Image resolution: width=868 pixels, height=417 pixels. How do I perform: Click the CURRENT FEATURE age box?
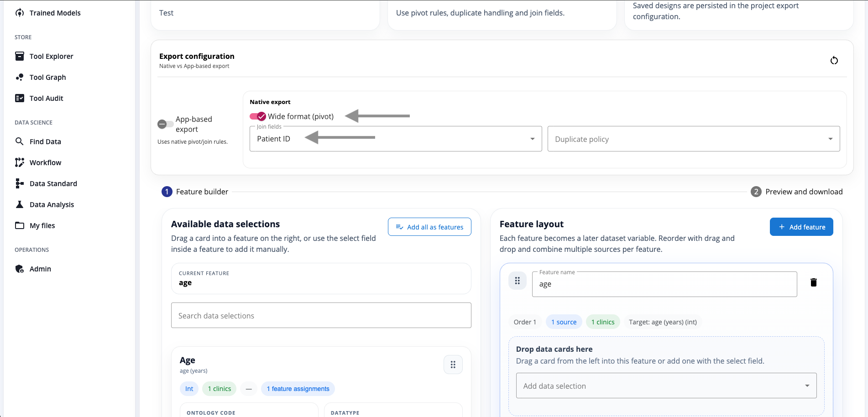coord(321,278)
